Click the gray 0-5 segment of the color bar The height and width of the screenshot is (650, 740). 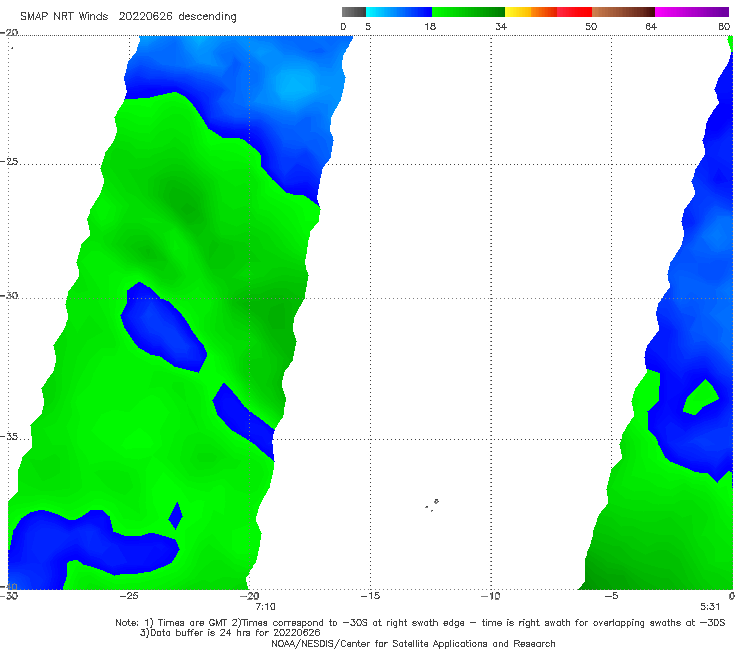point(353,12)
